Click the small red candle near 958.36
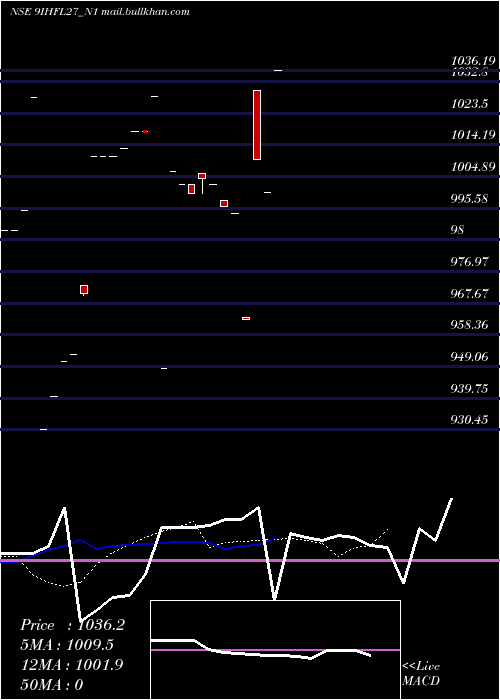 246,318
